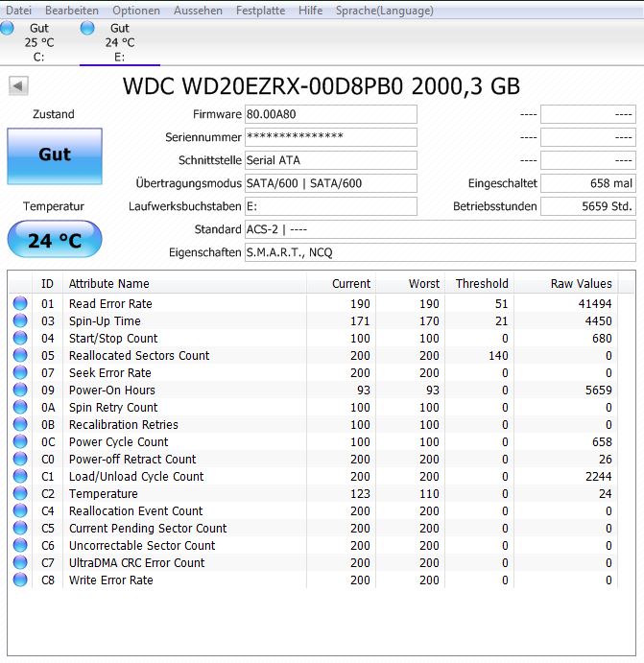Image resolution: width=644 pixels, height=663 pixels.
Task: Open the Aussehen menu
Action: pyautogui.click(x=198, y=11)
